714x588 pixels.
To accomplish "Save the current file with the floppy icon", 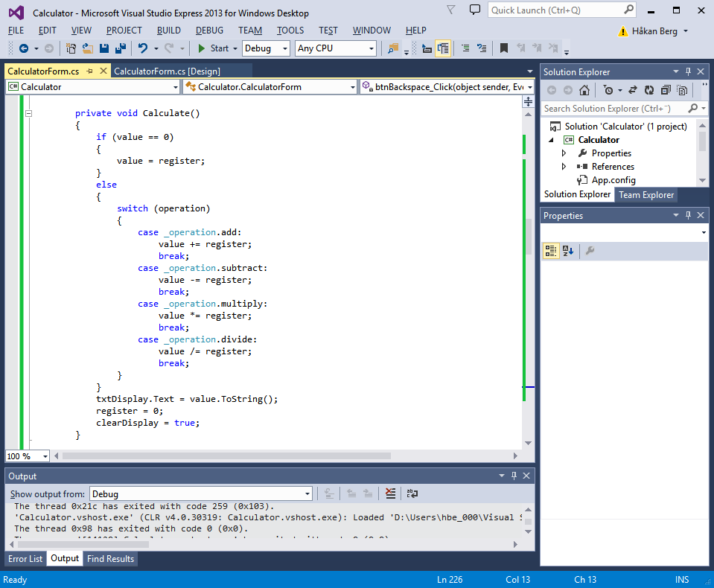I will (x=104, y=48).
